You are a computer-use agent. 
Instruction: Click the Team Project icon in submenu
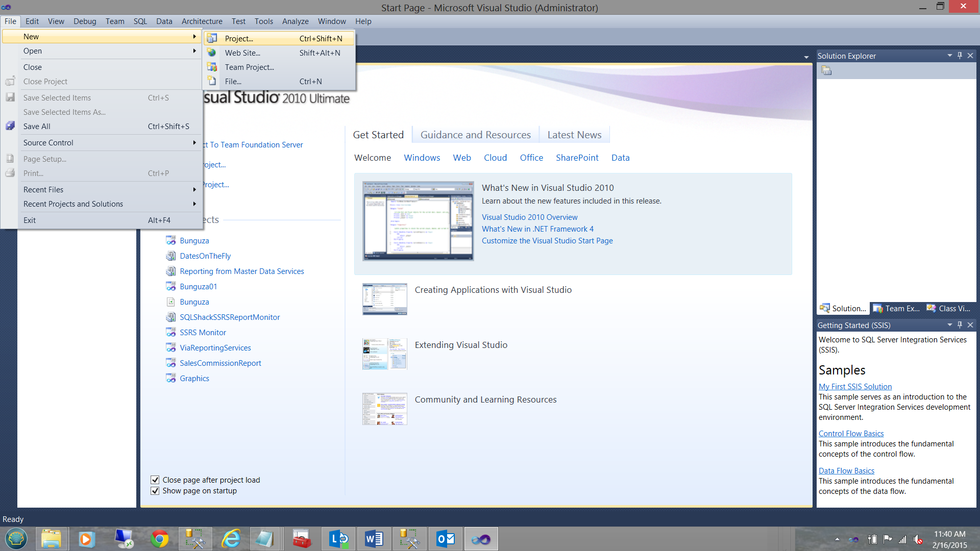coord(212,67)
